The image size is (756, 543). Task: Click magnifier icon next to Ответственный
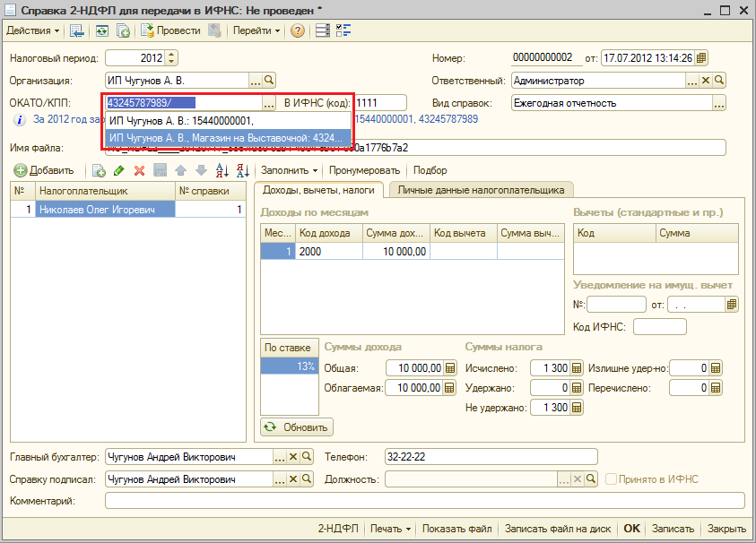[x=719, y=81]
